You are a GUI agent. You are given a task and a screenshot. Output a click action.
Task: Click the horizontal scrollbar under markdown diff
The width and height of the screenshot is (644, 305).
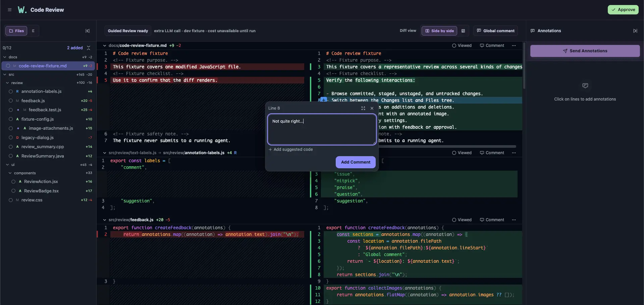pyautogui.click(x=448, y=146)
